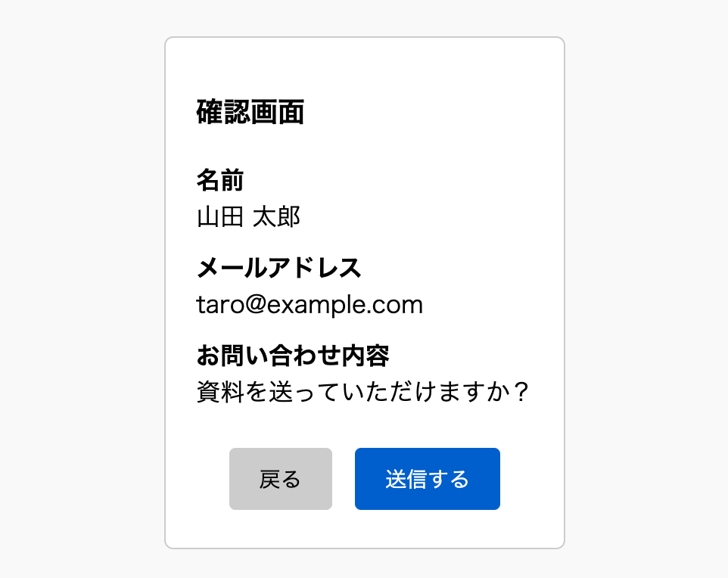The width and height of the screenshot is (728, 578).
Task: Click the characters 画面 in the heading
Action: click(277, 113)
